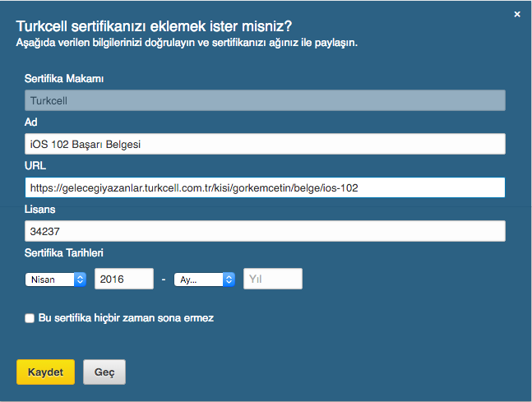The width and height of the screenshot is (532, 402).
Task: Click the Ad field with iOS 102 Başarı Belgesi
Action: pos(265,144)
